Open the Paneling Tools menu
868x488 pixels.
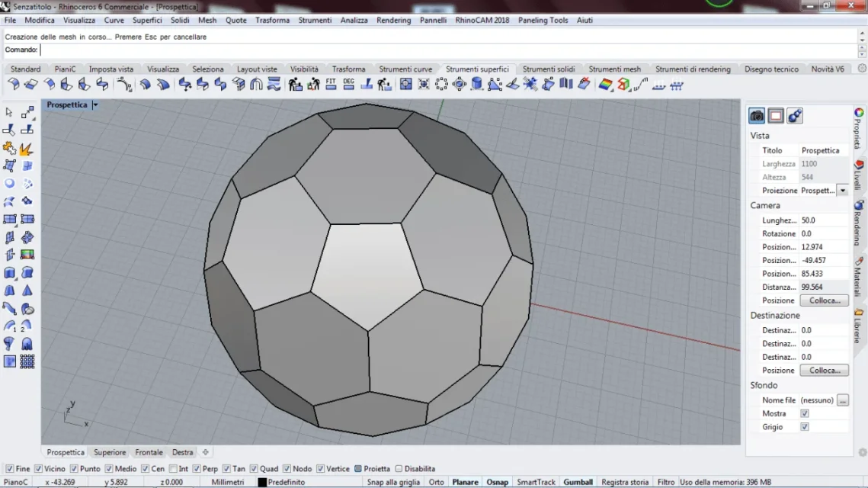(543, 20)
